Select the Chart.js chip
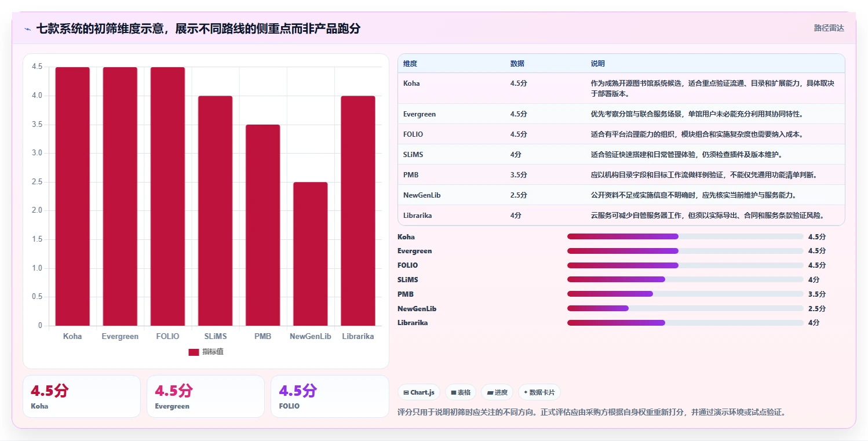The width and height of the screenshot is (868, 441). pyautogui.click(x=419, y=392)
